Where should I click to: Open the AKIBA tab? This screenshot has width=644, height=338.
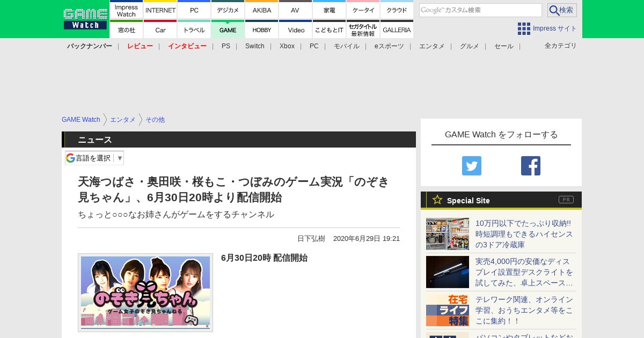point(262,10)
